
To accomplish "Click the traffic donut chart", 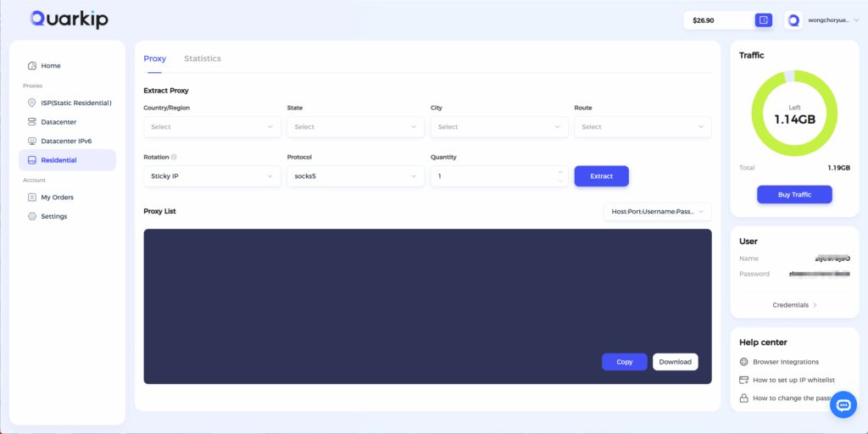I will point(794,114).
